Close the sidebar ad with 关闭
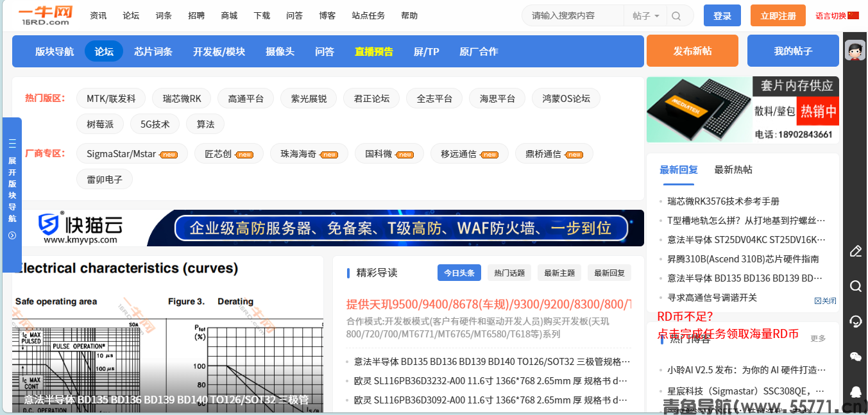The height and width of the screenshot is (415, 868). coord(826,301)
